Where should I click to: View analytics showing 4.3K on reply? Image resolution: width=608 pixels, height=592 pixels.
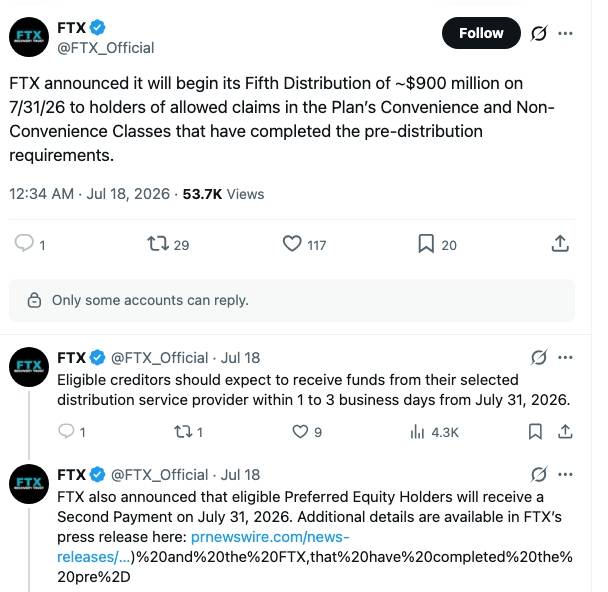pyautogui.click(x=434, y=432)
